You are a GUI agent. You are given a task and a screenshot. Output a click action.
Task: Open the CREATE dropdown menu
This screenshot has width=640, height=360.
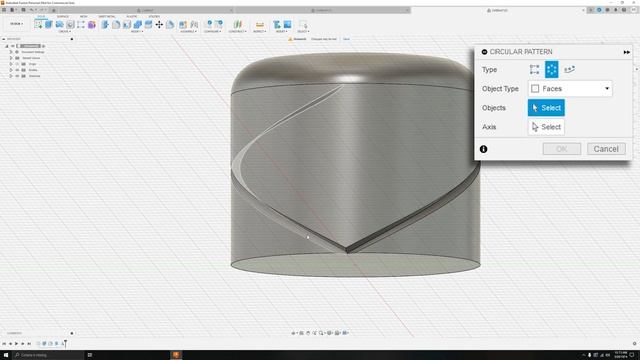[x=64, y=31]
